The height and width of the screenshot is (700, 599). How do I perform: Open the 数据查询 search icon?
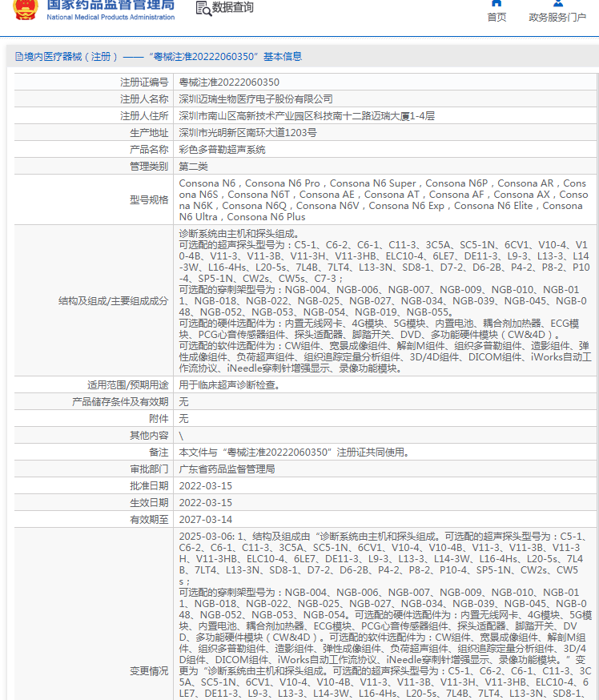[x=203, y=9]
